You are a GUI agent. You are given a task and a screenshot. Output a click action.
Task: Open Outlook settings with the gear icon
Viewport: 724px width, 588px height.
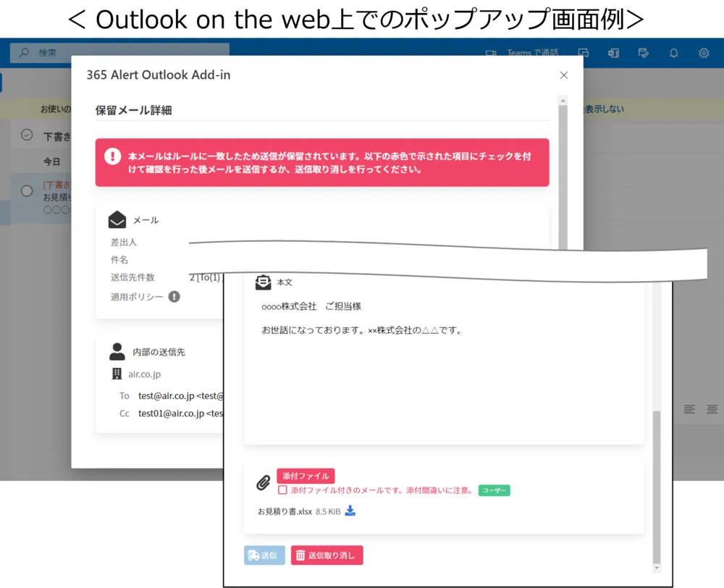pyautogui.click(x=702, y=53)
